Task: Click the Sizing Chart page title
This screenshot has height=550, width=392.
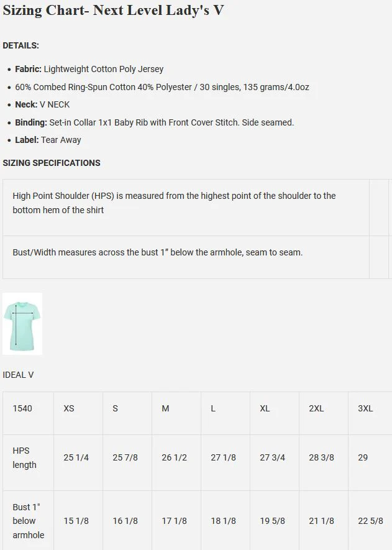Action: tap(113, 11)
